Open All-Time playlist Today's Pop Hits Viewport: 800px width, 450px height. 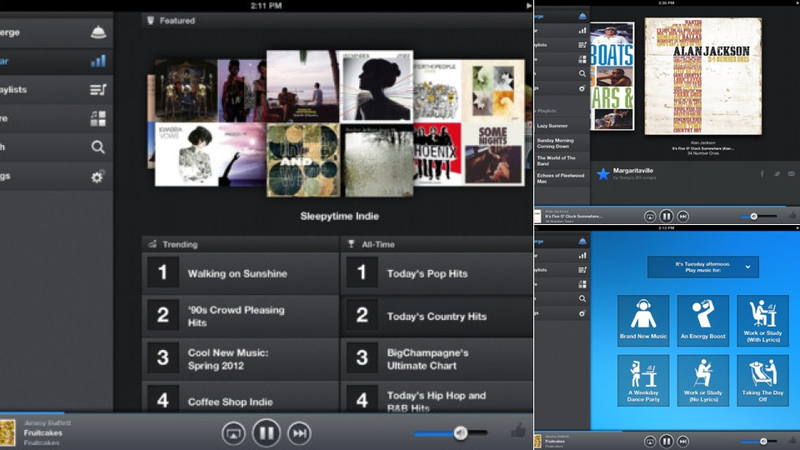point(437,273)
